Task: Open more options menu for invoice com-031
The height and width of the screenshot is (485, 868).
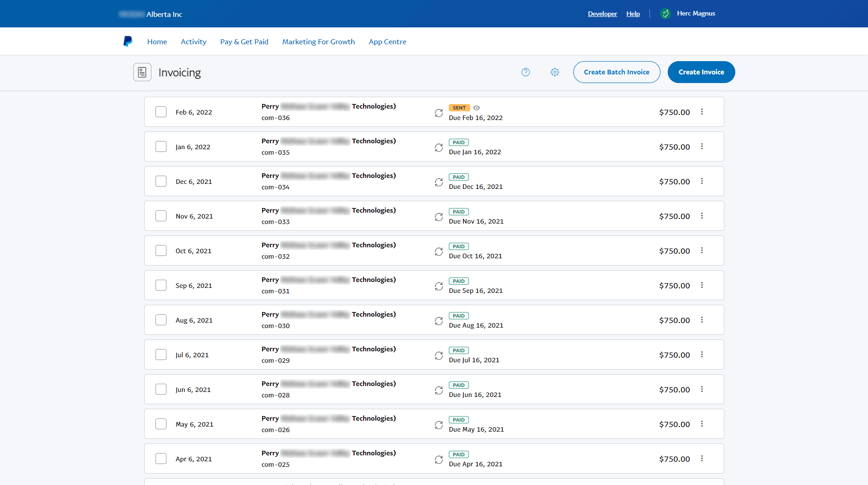Action: 702,285
